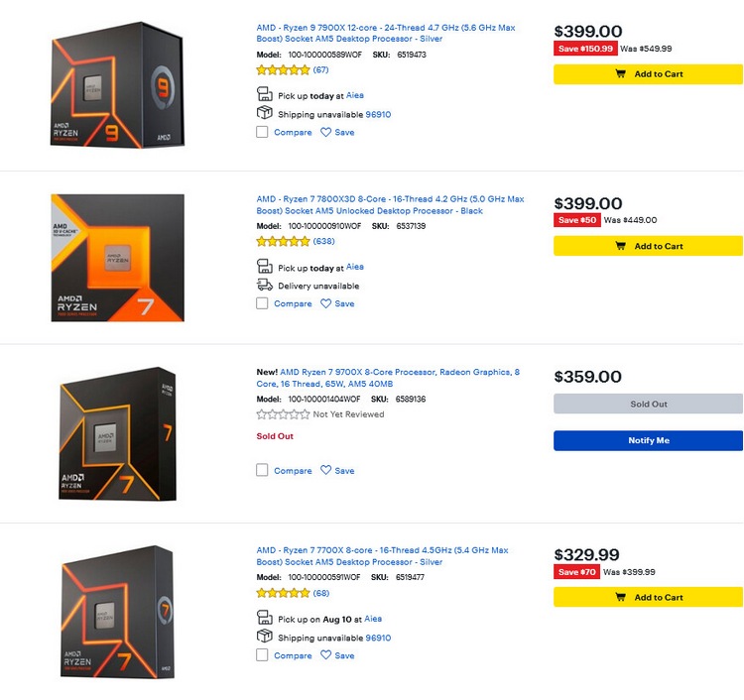Click the Save heart icon for Ryzen 7 9700X
The image size is (744, 700).
(x=325, y=471)
